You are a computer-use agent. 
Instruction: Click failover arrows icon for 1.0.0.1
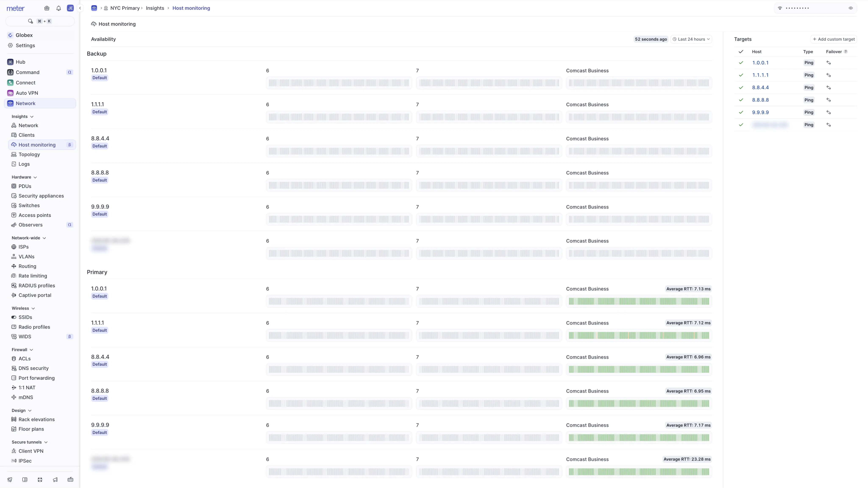point(829,63)
